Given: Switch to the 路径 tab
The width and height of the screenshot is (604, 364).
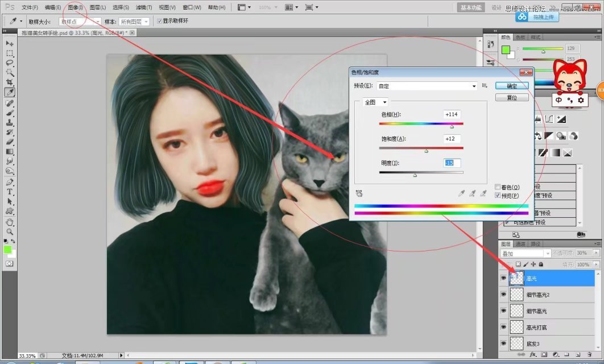Looking at the screenshot, I should pos(535,244).
